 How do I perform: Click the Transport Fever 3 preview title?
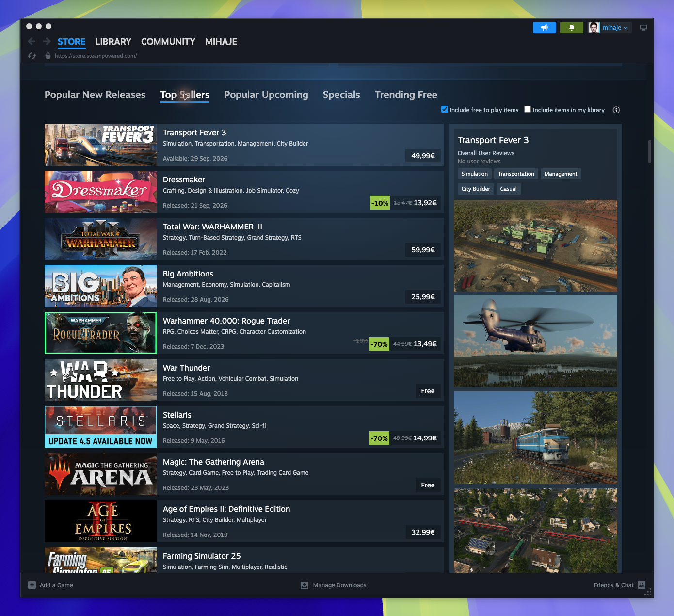point(493,140)
